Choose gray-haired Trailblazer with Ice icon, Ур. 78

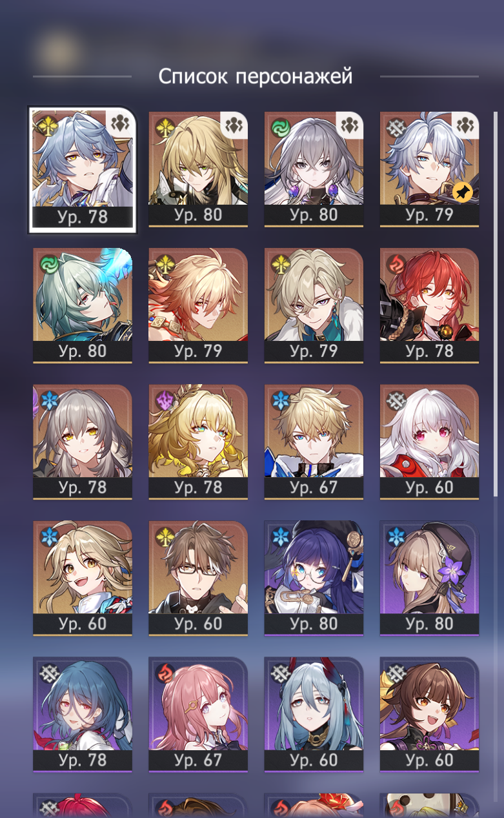[83, 442]
